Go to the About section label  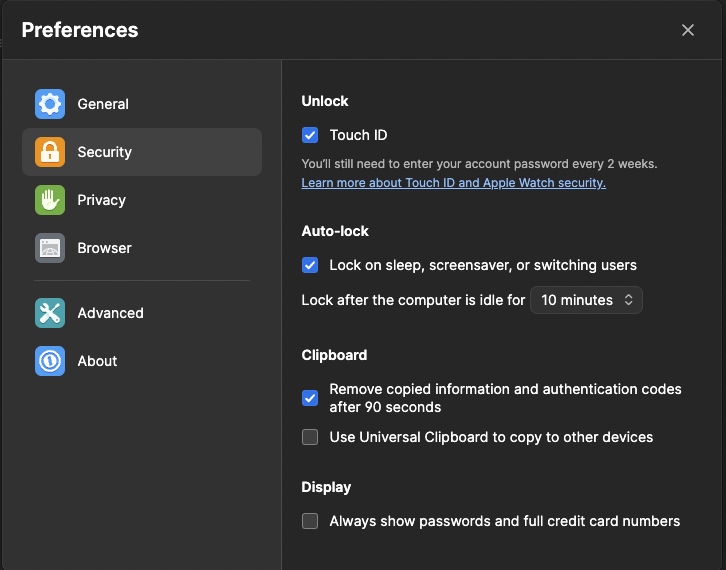(x=97, y=361)
